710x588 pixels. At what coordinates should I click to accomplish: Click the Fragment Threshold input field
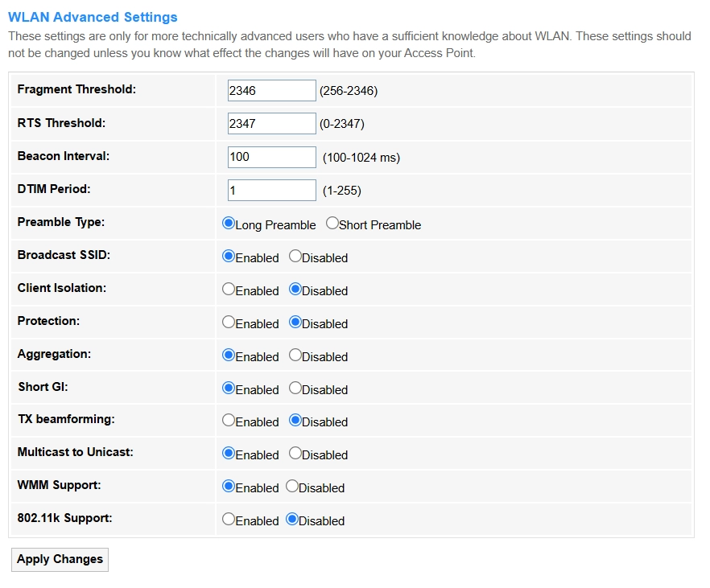(271, 91)
